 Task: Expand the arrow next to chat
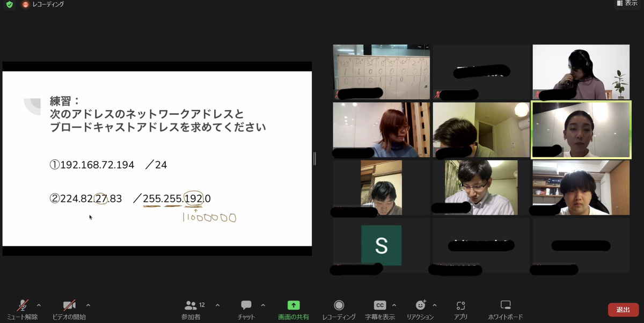pos(263,305)
